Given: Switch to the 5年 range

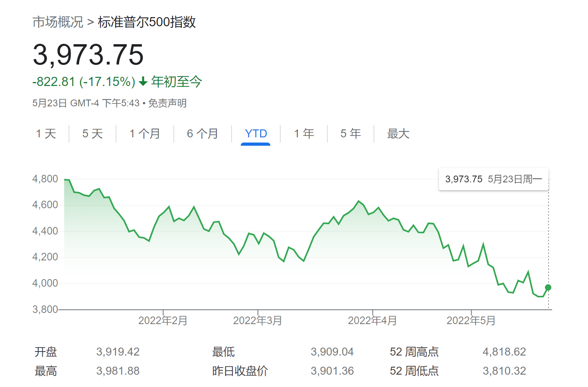Looking at the screenshot, I should pos(350,134).
